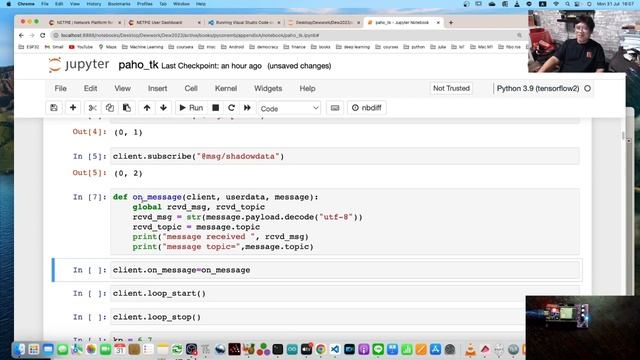This screenshot has height=360, width=640.
Task: Restart kernel and run all cells icon
Action: pos(247,108)
